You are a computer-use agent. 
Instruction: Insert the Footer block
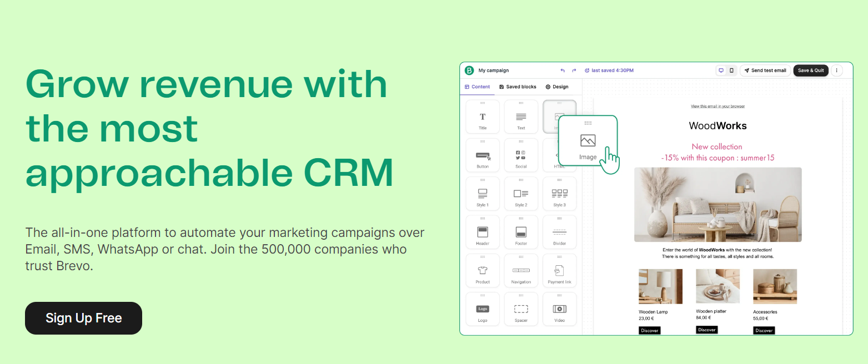click(x=521, y=232)
